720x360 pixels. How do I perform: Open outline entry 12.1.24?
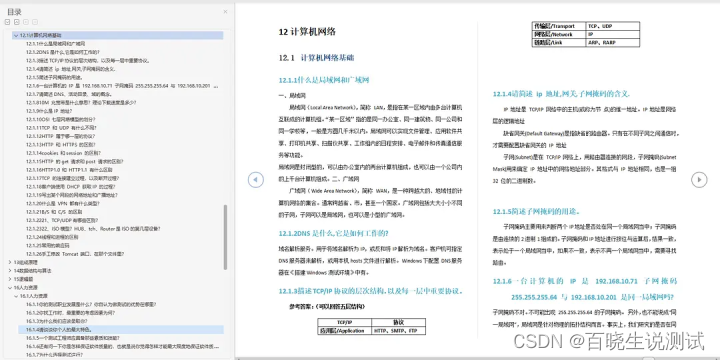point(52,237)
